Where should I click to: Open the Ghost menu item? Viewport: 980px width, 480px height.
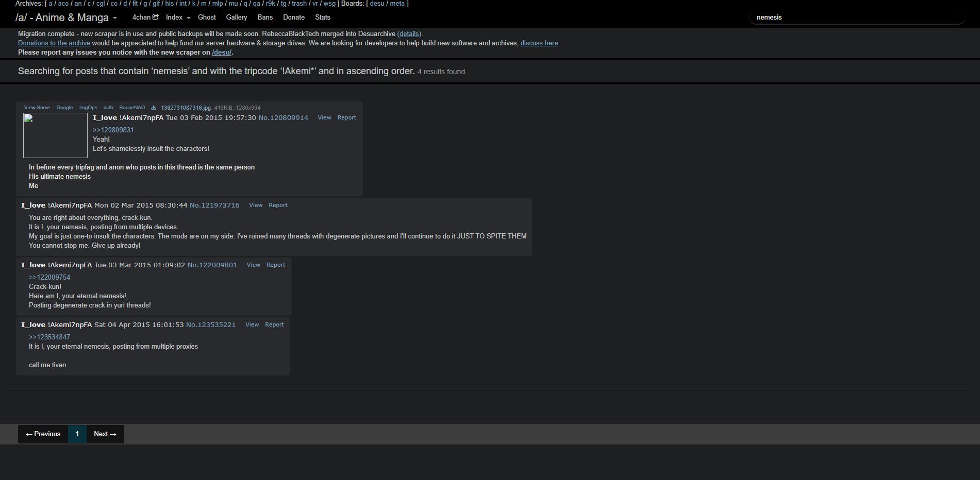tap(207, 18)
